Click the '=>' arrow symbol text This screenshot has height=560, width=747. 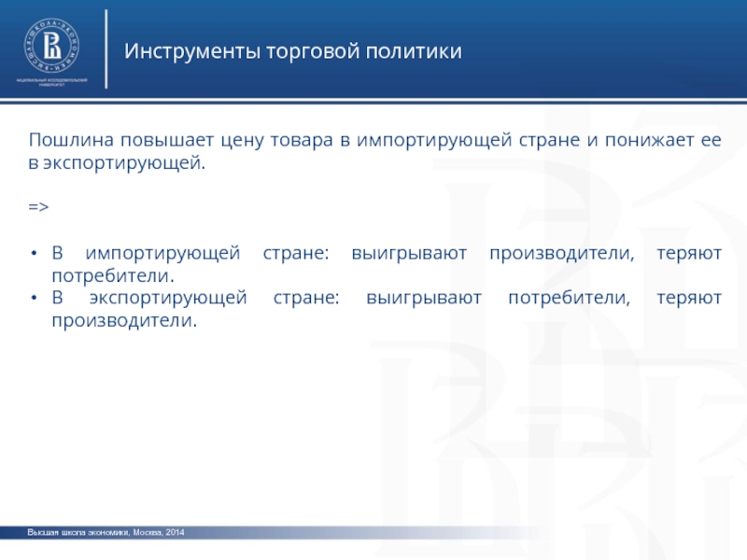[x=38, y=206]
